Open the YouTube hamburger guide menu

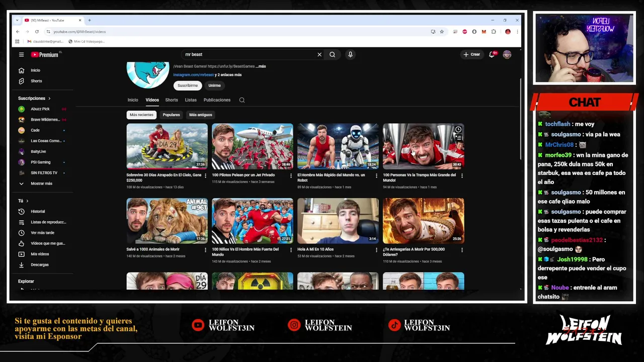[21, 54]
